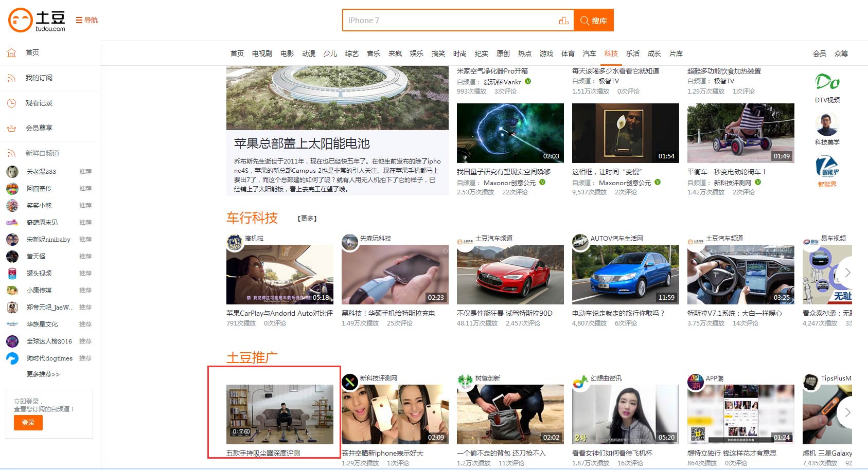Image resolution: width=868 pixels, height=470 pixels.
Task: Open the 奇葩周末见 channel avatar
Action: point(12,223)
